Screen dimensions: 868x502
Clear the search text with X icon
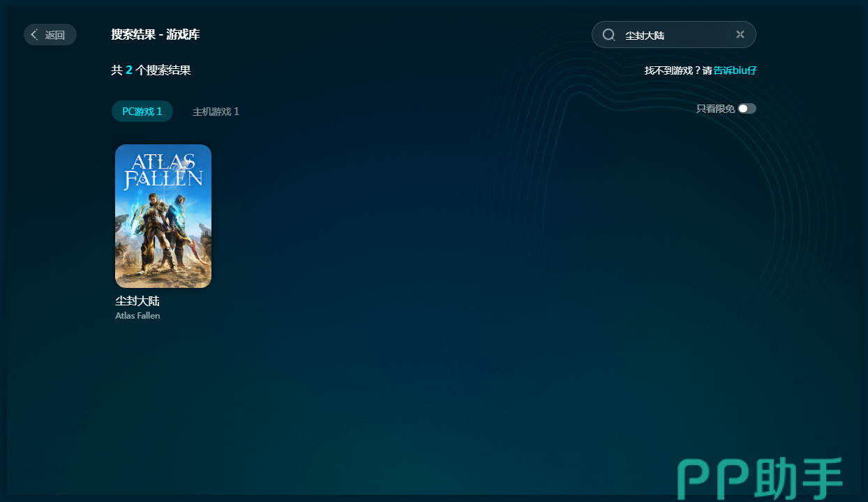point(740,35)
